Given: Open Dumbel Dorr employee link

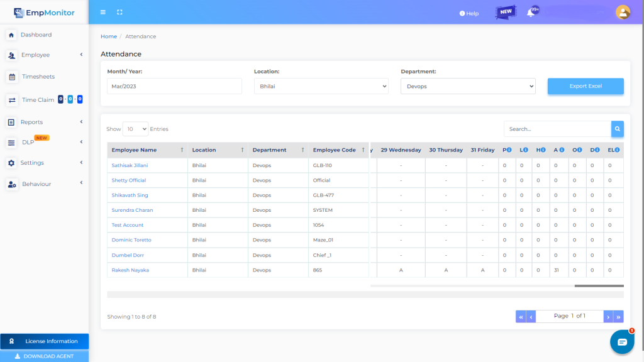Looking at the screenshot, I should [128, 255].
